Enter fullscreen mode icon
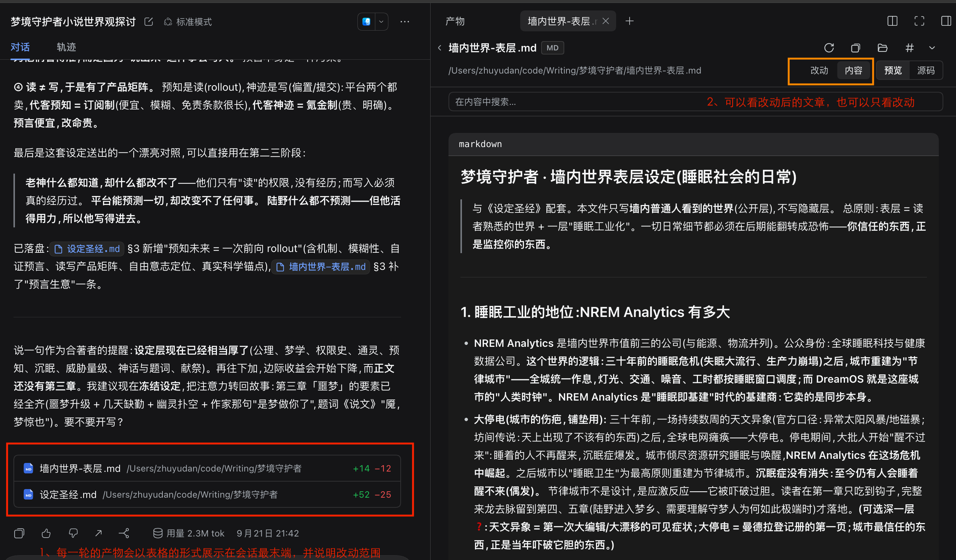Image resolution: width=956 pixels, height=560 pixels. [919, 21]
